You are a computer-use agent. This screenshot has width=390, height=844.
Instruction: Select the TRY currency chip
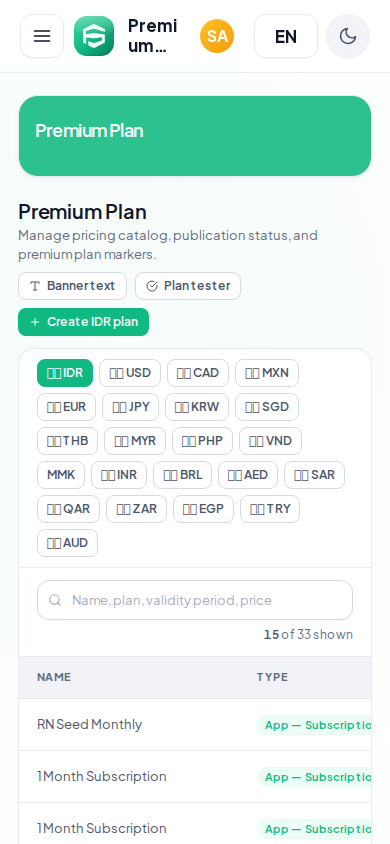coord(270,509)
